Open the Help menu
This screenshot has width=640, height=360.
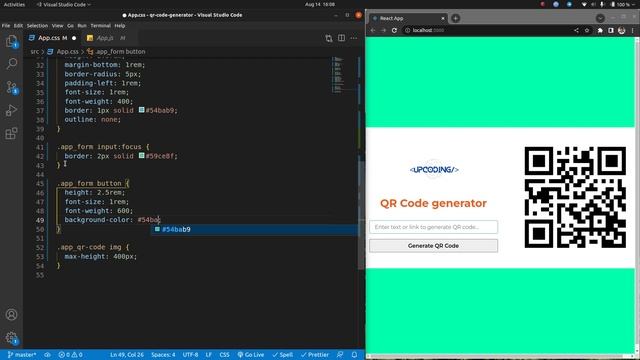tap(120, 26)
